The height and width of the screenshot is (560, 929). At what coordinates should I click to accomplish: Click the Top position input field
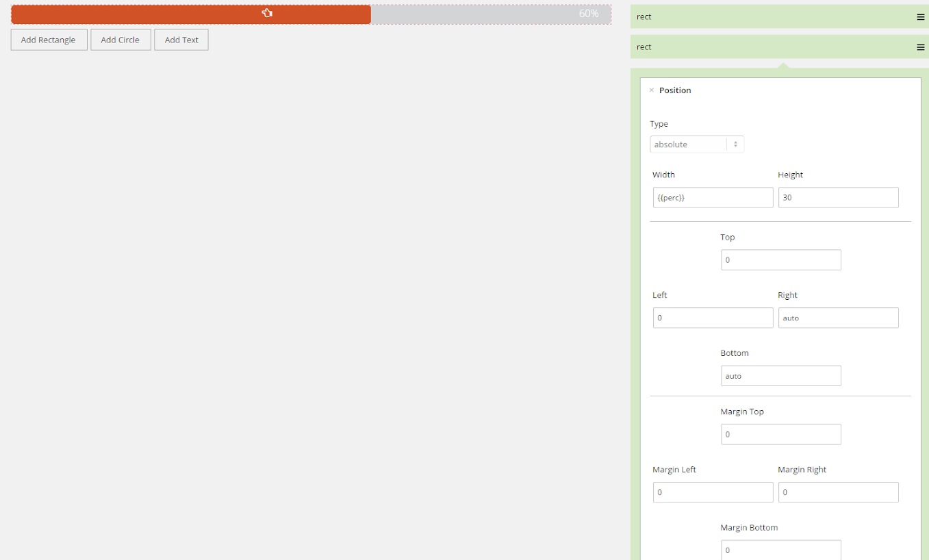point(780,260)
